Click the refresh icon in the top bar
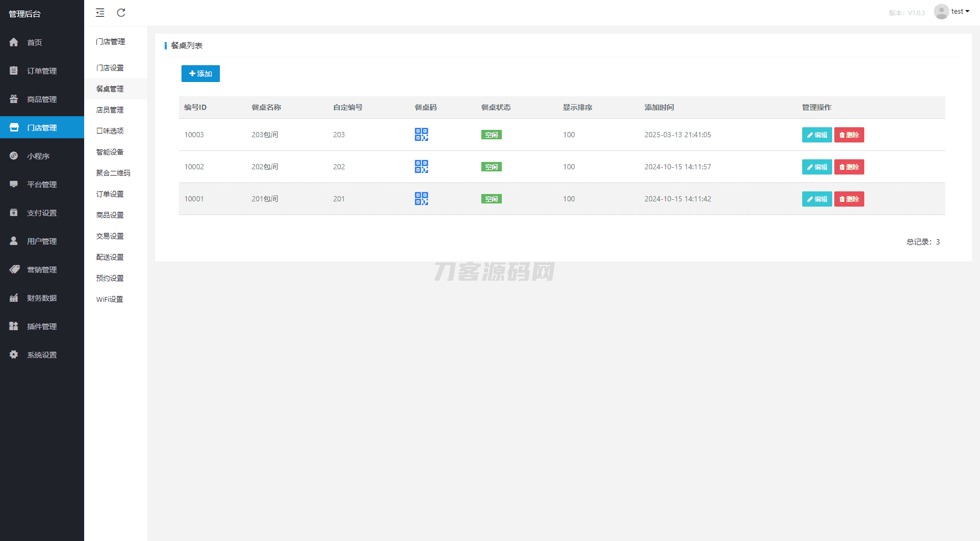The height and width of the screenshot is (541, 980). 121,13
